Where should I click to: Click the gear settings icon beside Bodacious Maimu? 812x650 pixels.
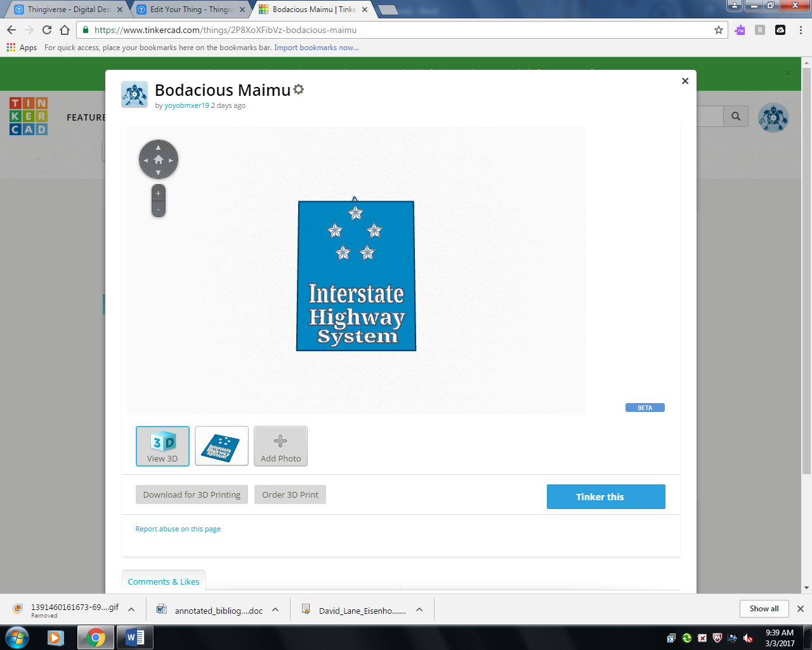[x=299, y=90]
